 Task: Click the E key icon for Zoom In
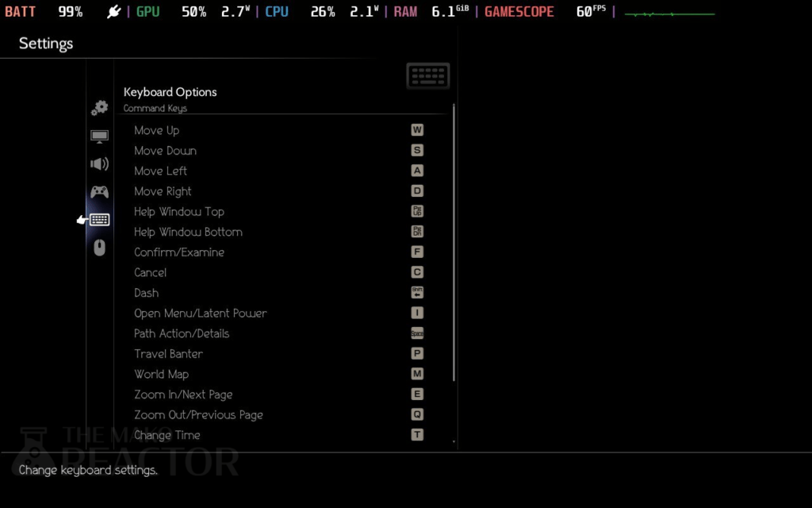(417, 394)
